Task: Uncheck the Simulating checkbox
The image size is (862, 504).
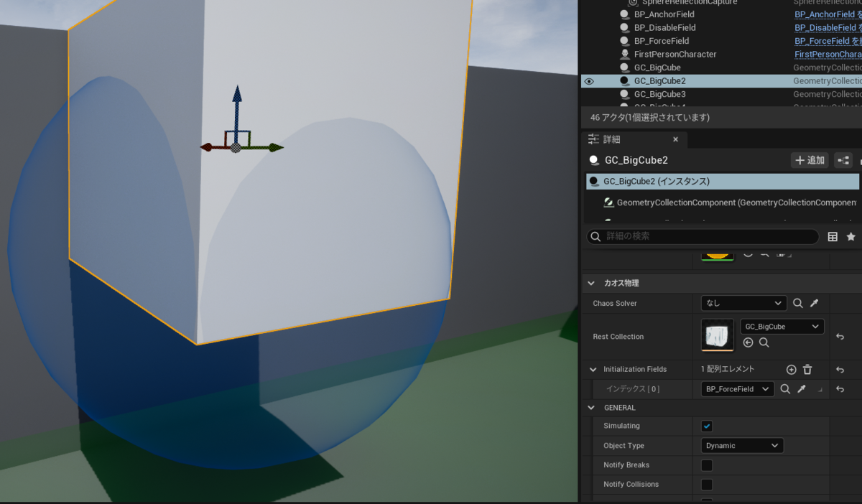Action: [707, 426]
